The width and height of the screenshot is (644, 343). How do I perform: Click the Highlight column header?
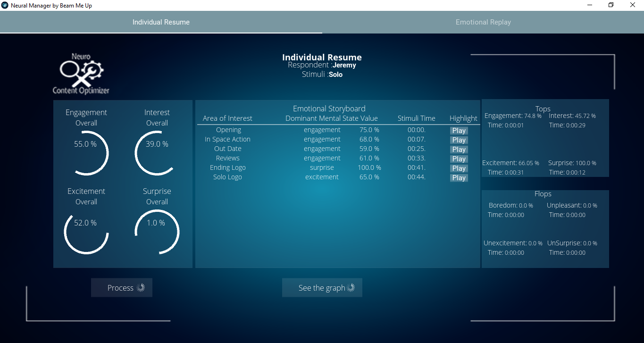pos(463,118)
